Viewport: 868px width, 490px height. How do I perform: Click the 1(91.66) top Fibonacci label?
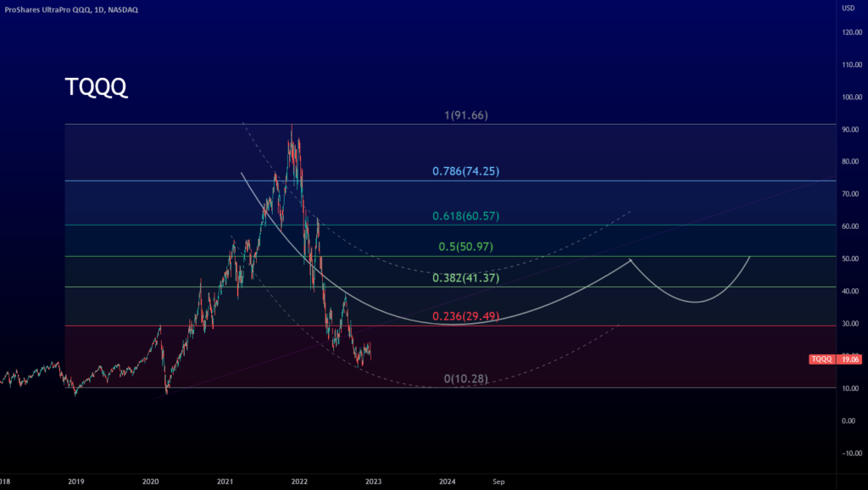[x=465, y=115]
